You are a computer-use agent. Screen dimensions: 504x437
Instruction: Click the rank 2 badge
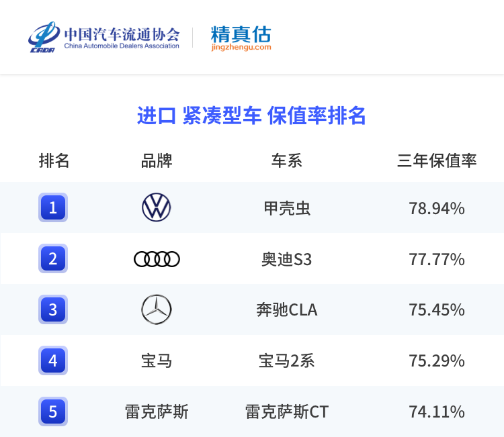(53, 258)
